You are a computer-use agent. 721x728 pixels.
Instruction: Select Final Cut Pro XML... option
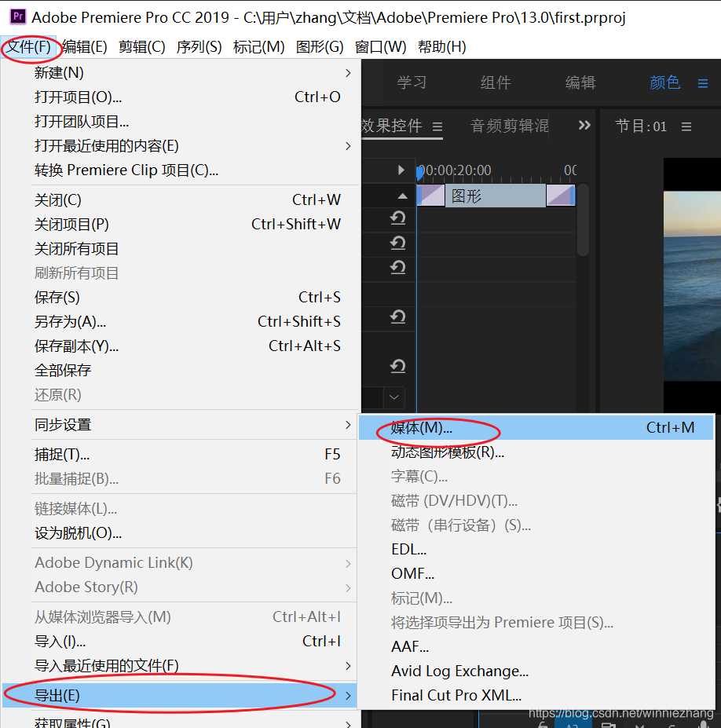[x=536, y=695]
